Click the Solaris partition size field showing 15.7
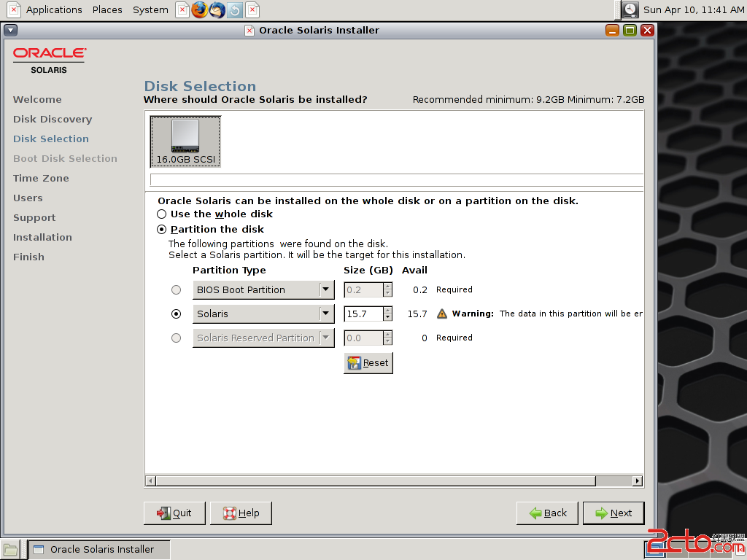The width and height of the screenshot is (747, 560). click(363, 314)
